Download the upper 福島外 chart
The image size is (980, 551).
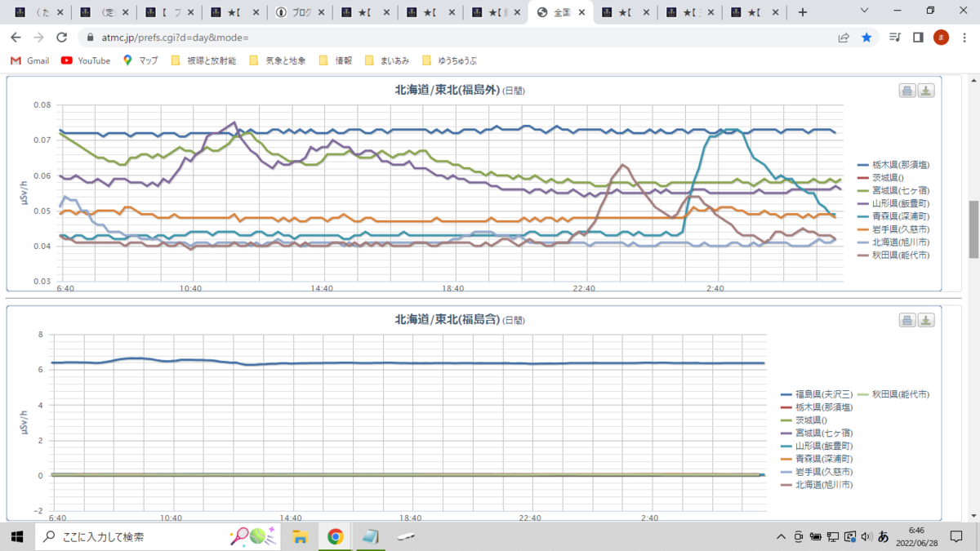click(x=926, y=91)
